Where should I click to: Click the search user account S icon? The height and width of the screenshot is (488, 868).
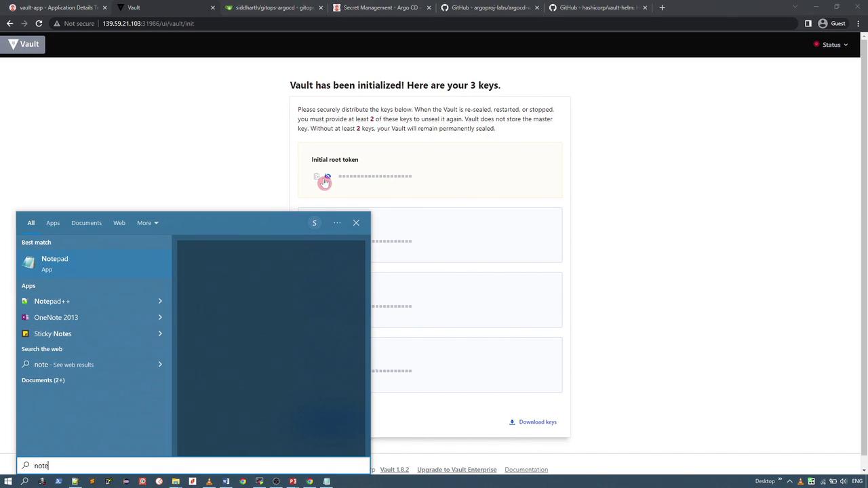[x=314, y=223]
